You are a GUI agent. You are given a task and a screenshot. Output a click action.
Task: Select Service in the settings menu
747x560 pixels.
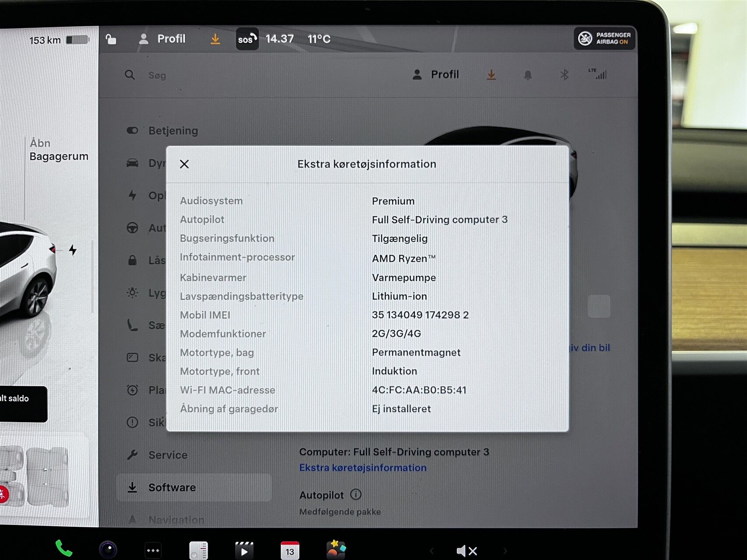pyautogui.click(x=168, y=455)
